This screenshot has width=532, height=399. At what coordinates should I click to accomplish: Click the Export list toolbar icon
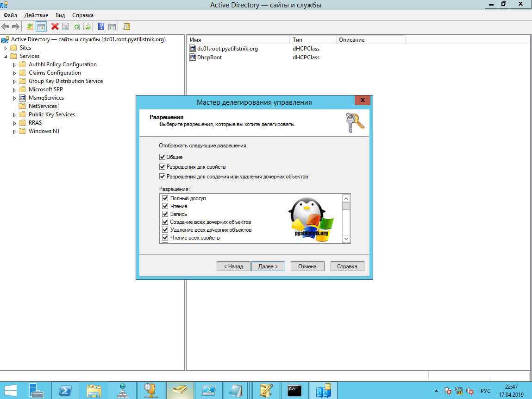(x=86, y=26)
